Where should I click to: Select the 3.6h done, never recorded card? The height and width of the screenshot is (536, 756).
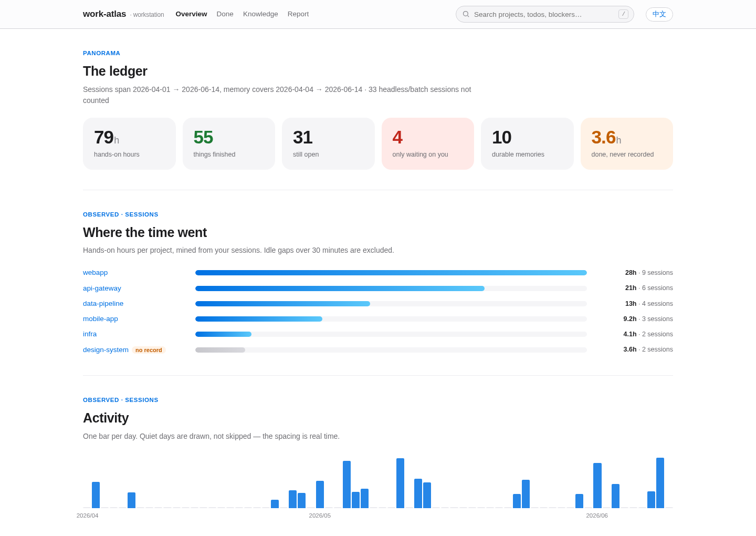coord(627,143)
